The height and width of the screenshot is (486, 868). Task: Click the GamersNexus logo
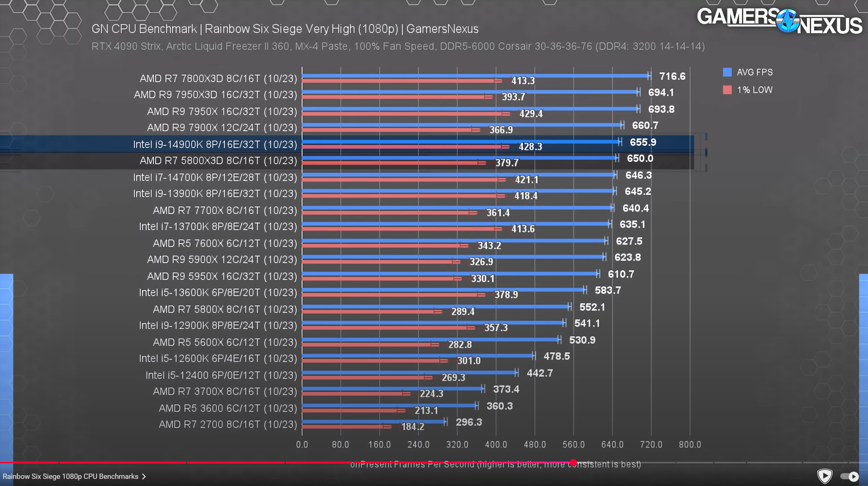click(780, 21)
